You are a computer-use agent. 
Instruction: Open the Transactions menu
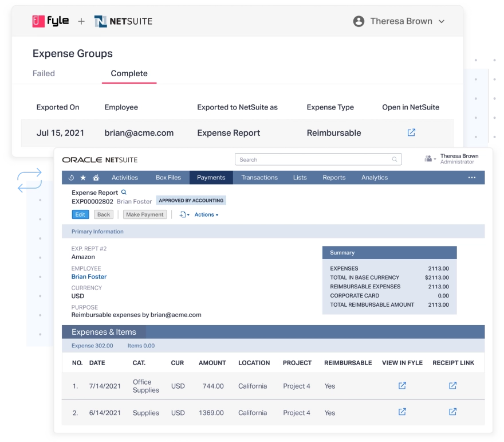tap(259, 178)
